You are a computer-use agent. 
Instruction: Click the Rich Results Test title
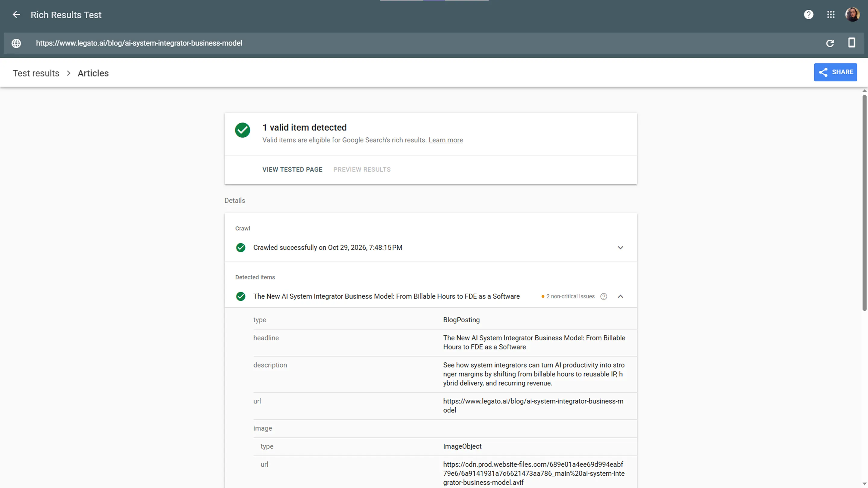(x=66, y=15)
